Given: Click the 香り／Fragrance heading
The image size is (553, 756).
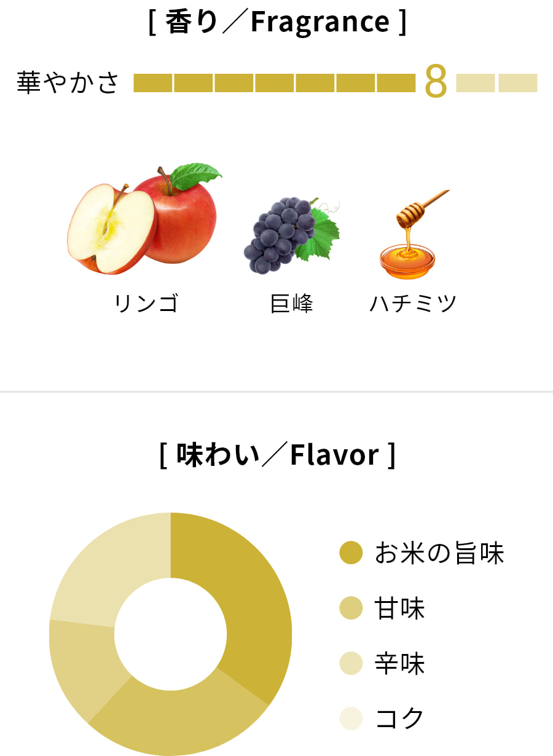Looking at the screenshot, I should (x=277, y=23).
